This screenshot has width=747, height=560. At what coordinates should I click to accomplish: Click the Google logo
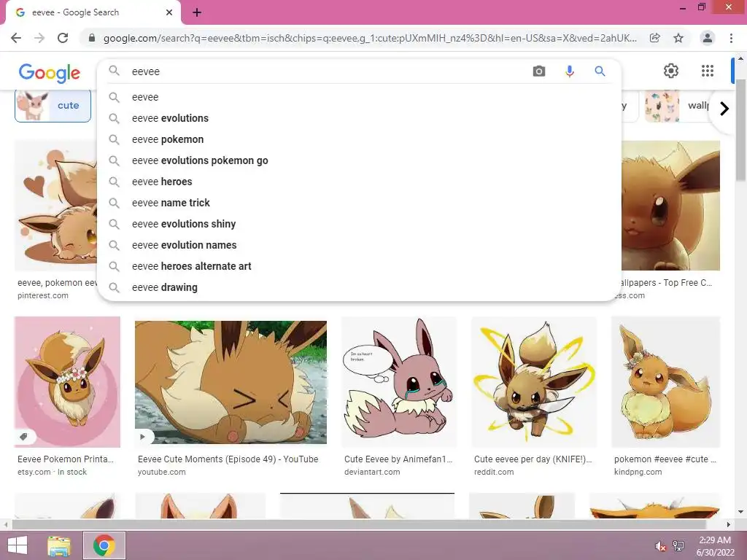pos(50,72)
